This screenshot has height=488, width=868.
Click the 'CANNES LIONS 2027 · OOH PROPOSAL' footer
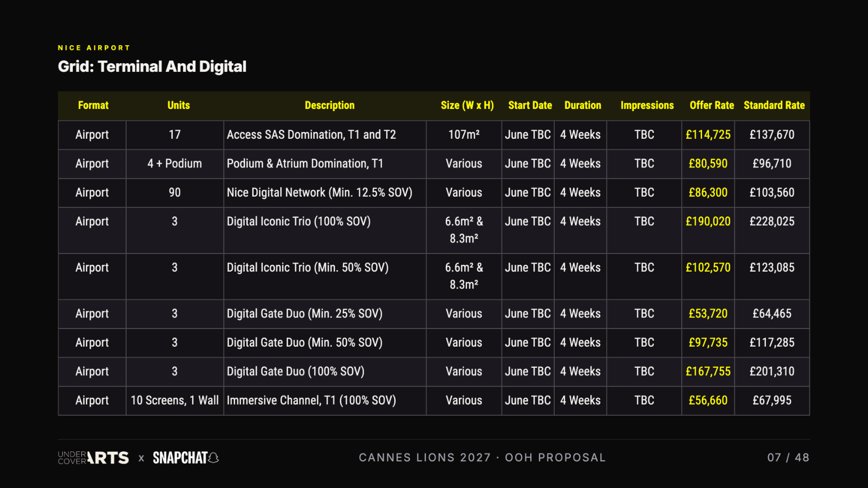[482, 458]
